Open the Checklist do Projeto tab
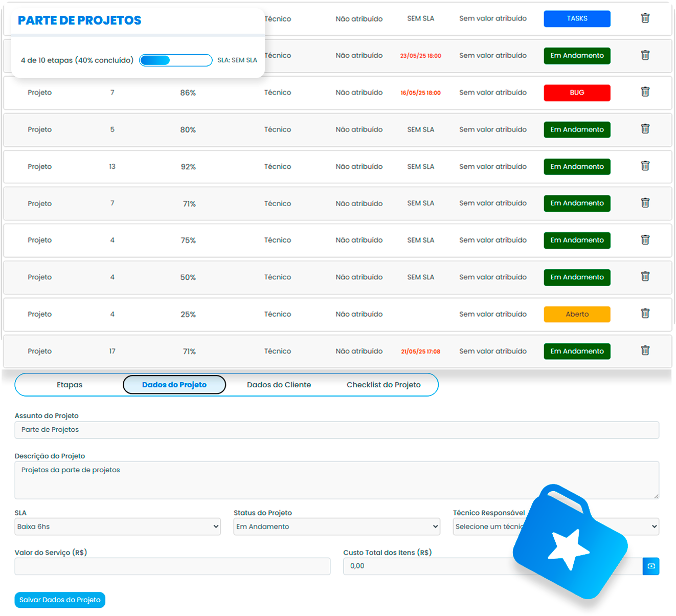Image resolution: width=676 pixels, height=616 pixels. tap(384, 384)
